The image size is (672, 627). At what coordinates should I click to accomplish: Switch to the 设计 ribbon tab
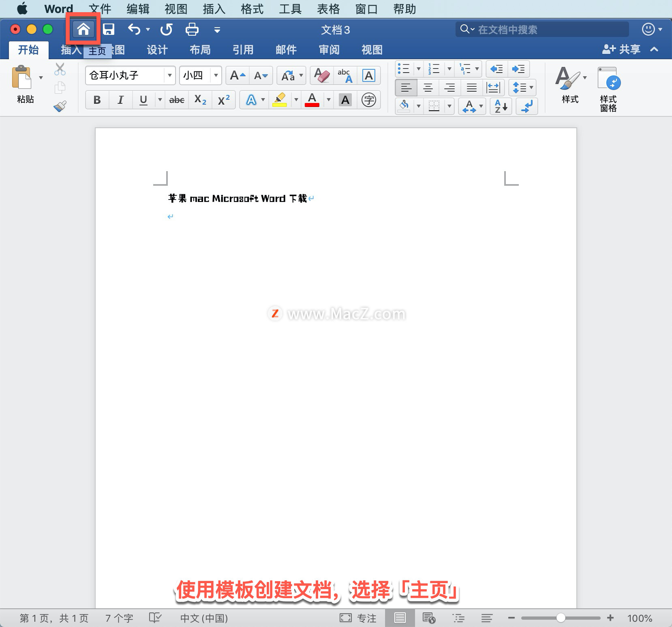(x=157, y=50)
